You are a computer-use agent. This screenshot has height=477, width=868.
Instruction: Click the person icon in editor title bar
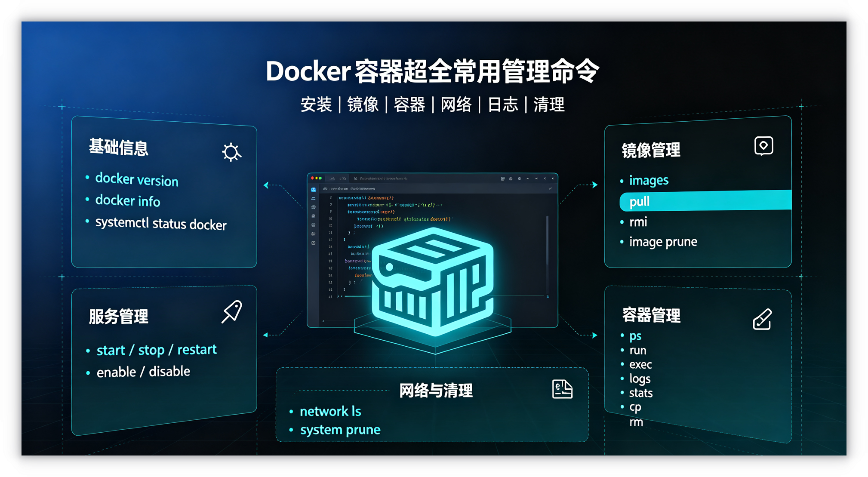click(355, 178)
